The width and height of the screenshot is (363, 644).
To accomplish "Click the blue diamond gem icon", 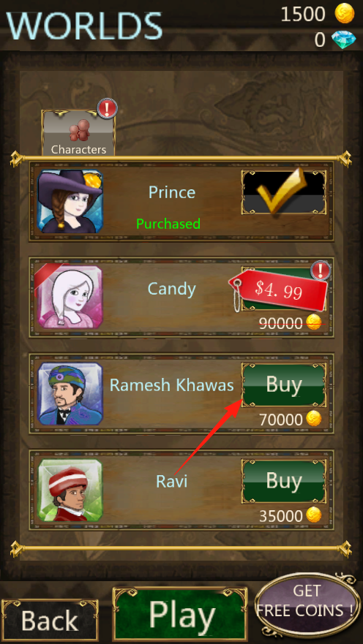I will point(343,40).
